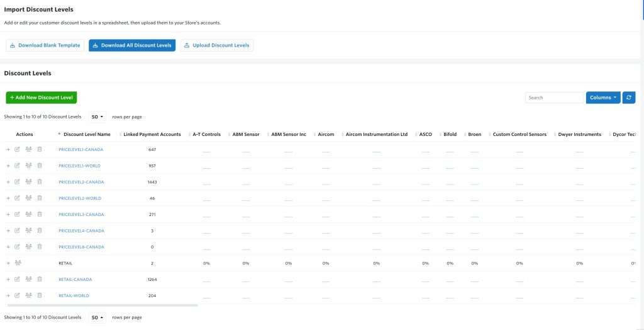The width and height of the screenshot is (644, 330).
Task: Click the edit icon for PRICELEVEL1-CANADA
Action: point(17,149)
